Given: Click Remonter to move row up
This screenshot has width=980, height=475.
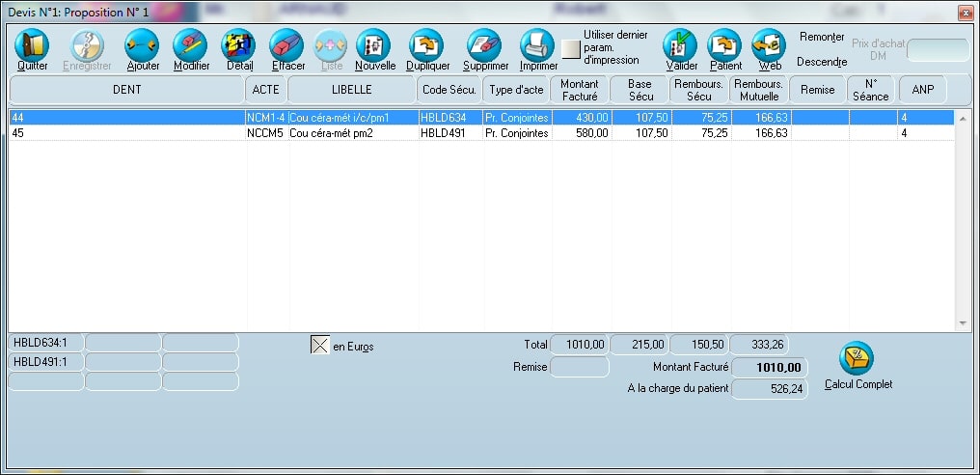Looking at the screenshot, I should (821, 37).
